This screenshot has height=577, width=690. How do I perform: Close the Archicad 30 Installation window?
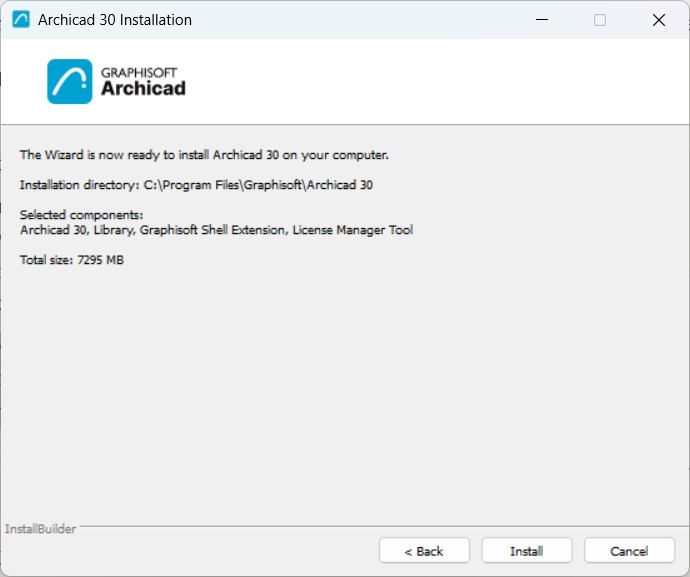pos(659,20)
